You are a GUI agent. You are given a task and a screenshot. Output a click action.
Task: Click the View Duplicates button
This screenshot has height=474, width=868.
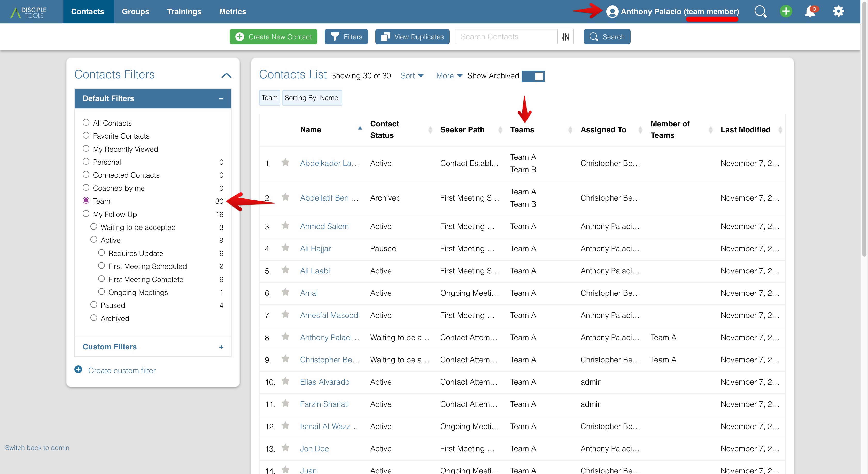[413, 37]
